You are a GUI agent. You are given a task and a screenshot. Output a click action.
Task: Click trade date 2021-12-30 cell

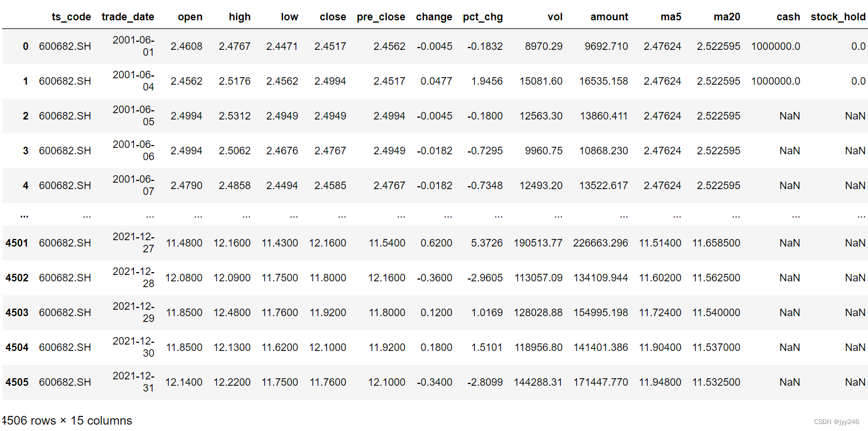[x=133, y=347]
